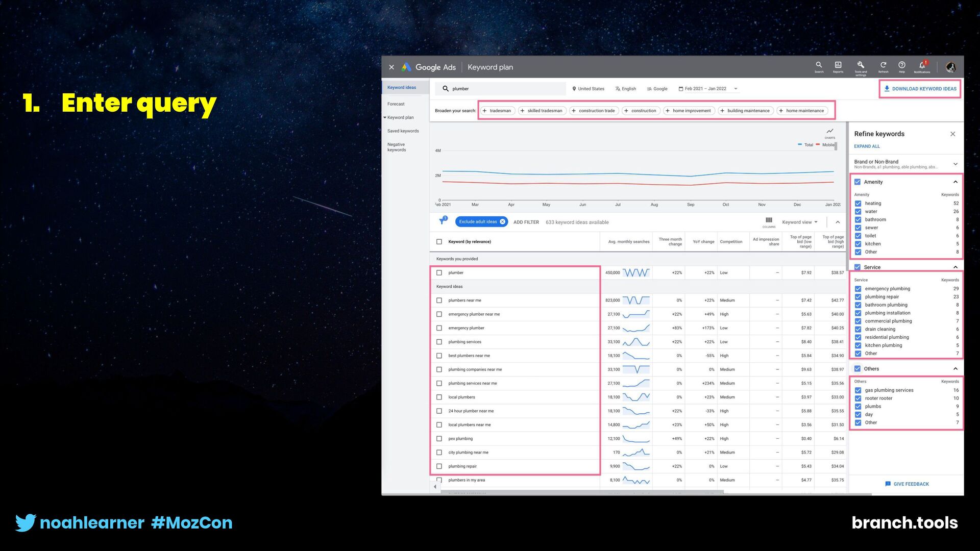Click the location pin United States
The width and height of the screenshot is (980, 551).
(588, 89)
